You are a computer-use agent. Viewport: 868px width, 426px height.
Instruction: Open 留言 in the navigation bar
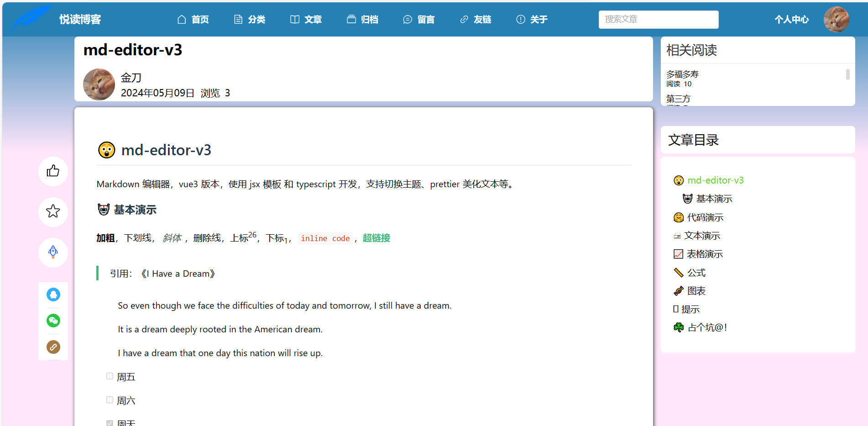click(x=426, y=19)
